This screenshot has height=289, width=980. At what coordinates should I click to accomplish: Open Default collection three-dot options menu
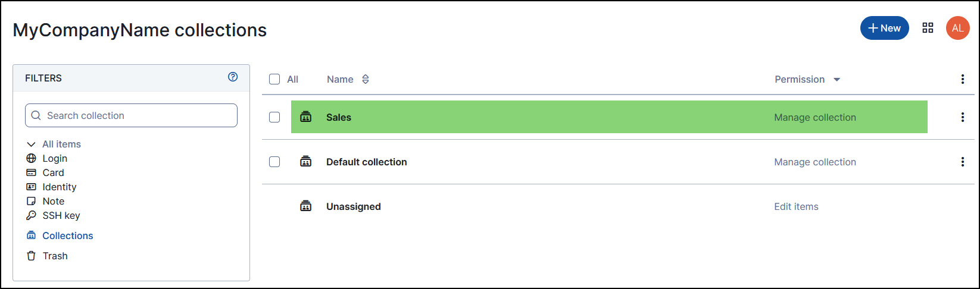(x=962, y=162)
